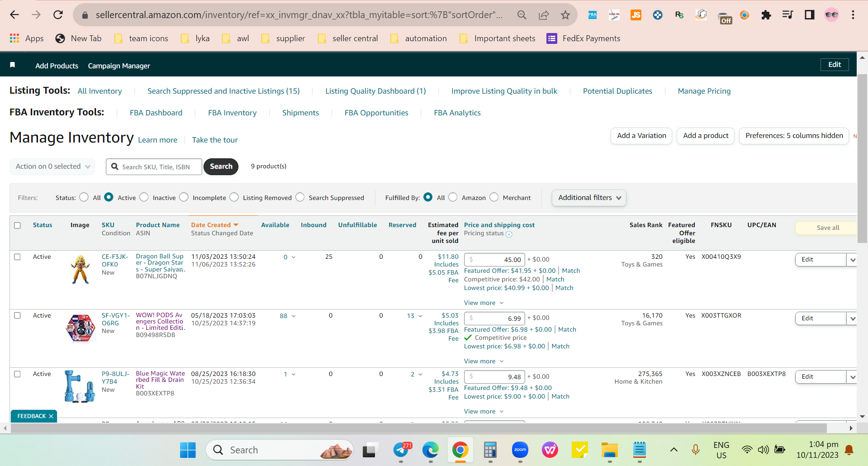This screenshot has width=868, height=466.
Task: Click the Dragon Ball Super product thumbnail
Action: click(81, 269)
